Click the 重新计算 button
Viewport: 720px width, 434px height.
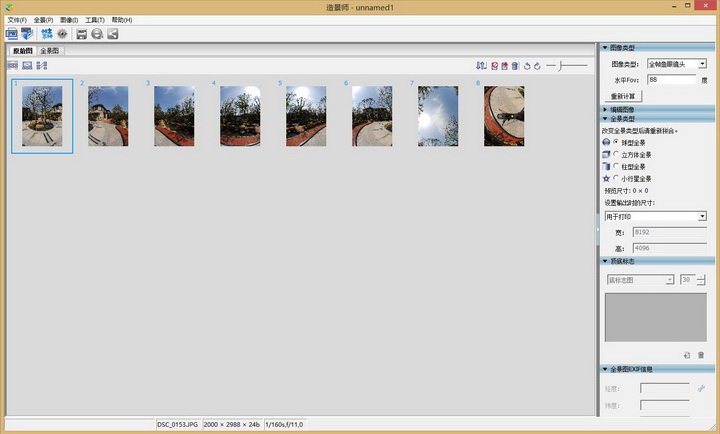pos(621,96)
